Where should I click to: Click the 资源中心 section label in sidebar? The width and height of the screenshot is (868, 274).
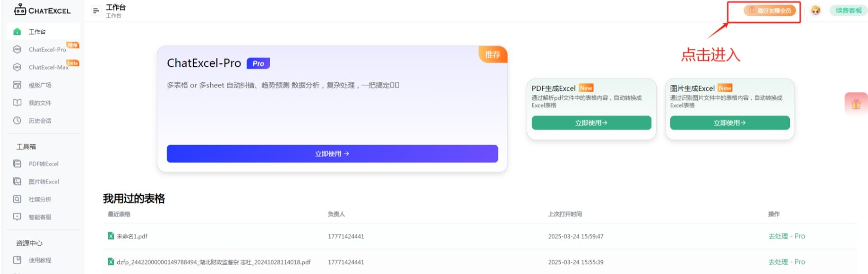(x=29, y=243)
